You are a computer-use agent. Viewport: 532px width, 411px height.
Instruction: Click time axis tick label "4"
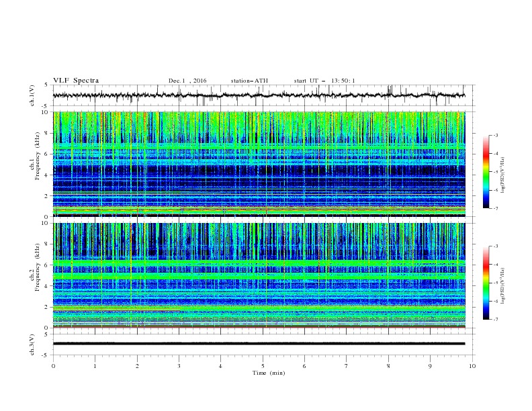pyautogui.click(x=220, y=366)
